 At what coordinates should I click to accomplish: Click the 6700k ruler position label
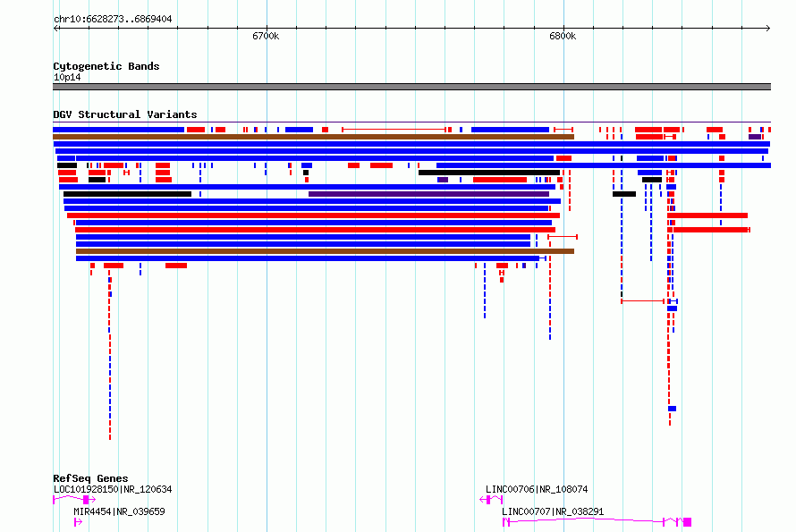pos(266,36)
